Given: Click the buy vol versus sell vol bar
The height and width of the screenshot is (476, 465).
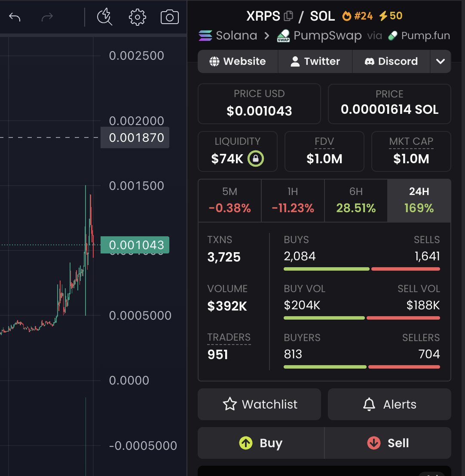Looking at the screenshot, I should click(x=362, y=318).
